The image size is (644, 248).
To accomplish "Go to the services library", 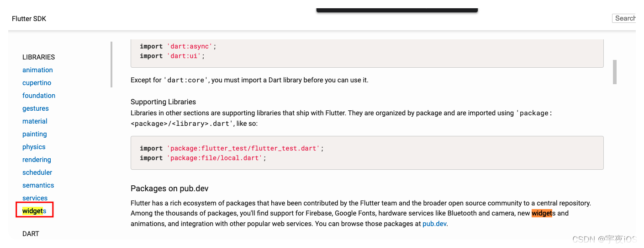I will [35, 198].
